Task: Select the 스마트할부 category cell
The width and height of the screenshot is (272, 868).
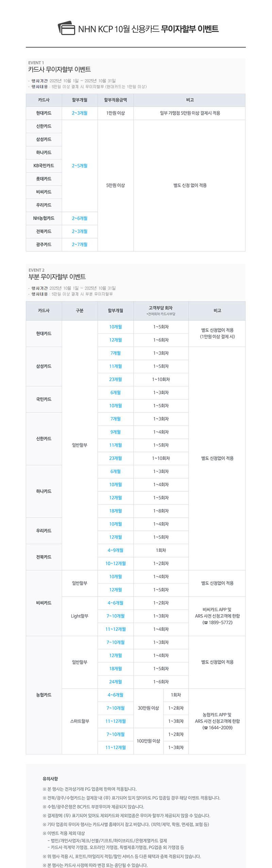Action: (x=80, y=721)
